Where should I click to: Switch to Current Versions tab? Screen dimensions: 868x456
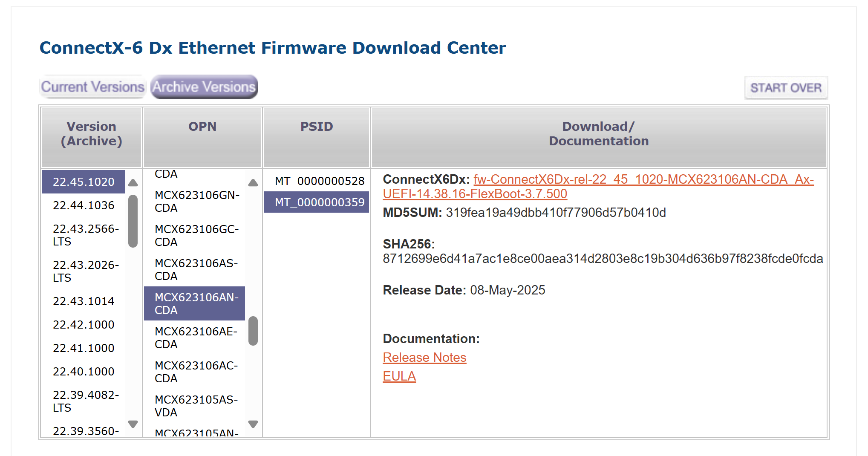(93, 87)
